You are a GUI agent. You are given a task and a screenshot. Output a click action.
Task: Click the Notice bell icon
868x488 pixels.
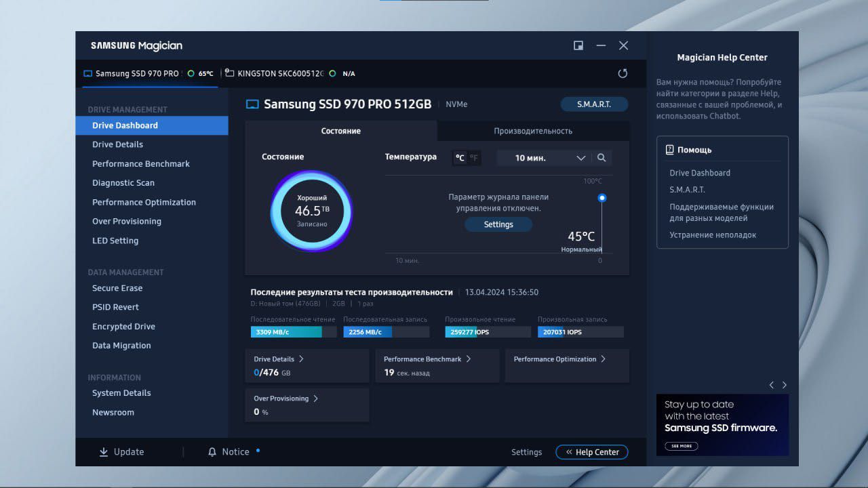point(212,452)
